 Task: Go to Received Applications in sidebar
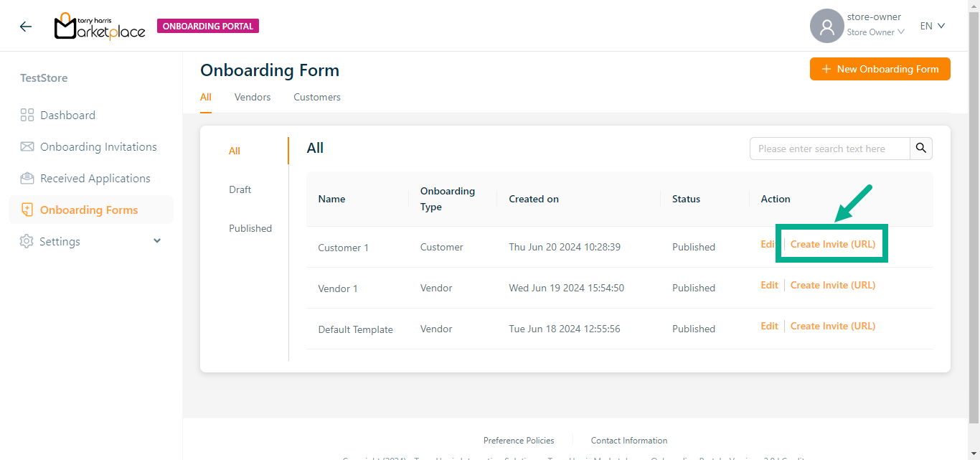pos(95,178)
